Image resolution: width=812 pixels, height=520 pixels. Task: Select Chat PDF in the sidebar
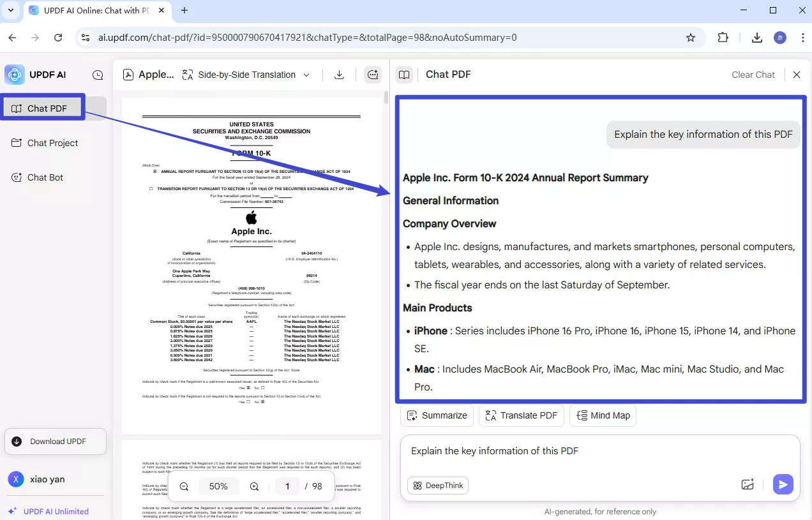47,108
